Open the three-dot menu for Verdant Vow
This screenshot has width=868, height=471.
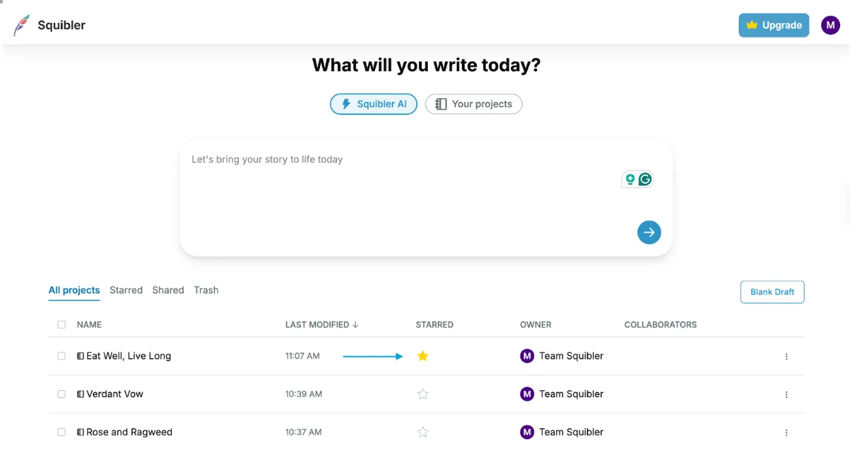pos(786,394)
